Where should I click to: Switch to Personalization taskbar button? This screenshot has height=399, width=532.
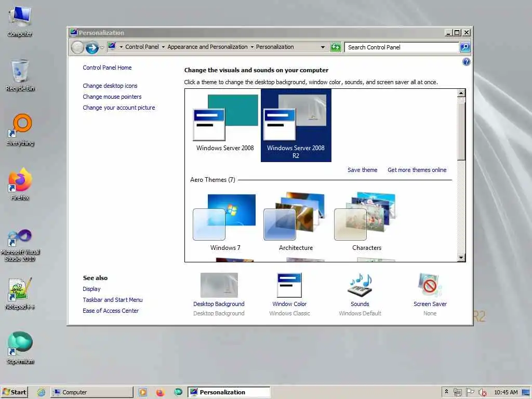point(229,392)
